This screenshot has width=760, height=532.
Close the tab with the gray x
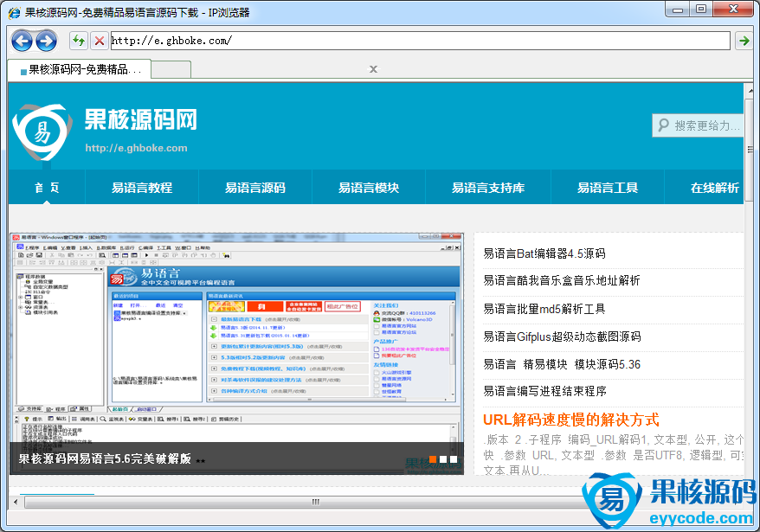pyautogui.click(x=373, y=69)
